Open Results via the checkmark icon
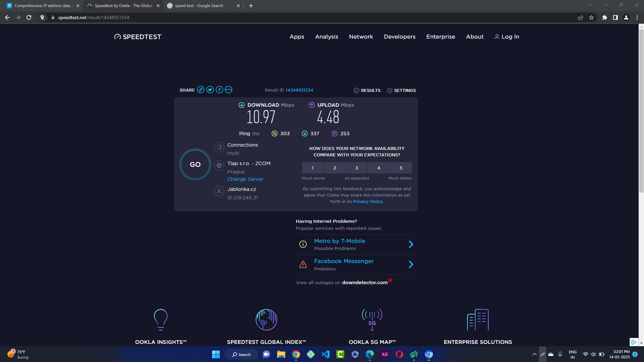The height and width of the screenshot is (362, 644). coord(357,90)
